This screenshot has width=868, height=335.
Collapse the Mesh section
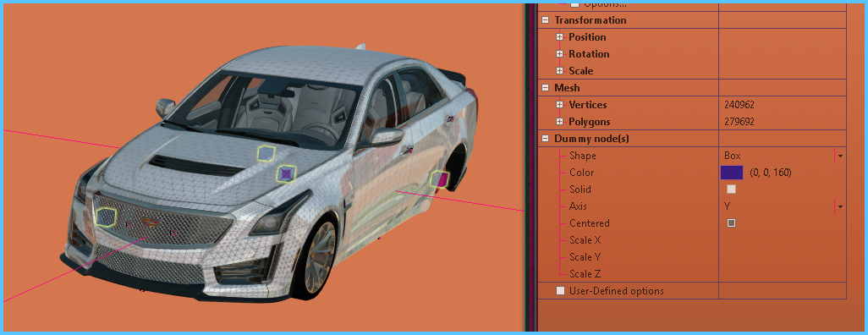tap(546, 88)
